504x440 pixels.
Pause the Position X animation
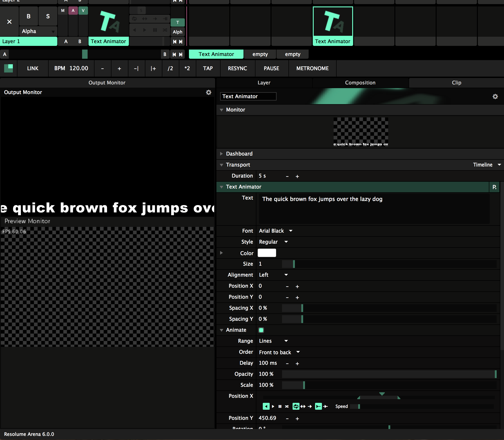(280, 406)
